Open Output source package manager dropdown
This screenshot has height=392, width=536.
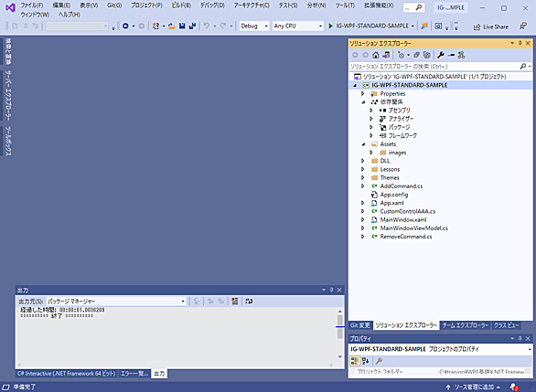click(116, 302)
